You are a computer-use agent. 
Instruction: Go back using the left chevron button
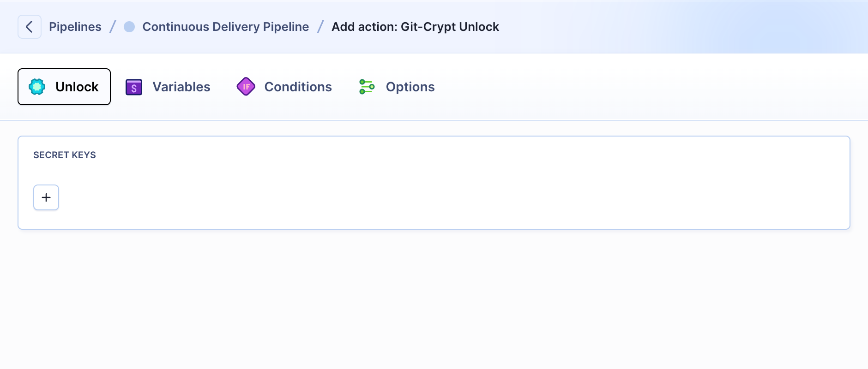[30, 27]
